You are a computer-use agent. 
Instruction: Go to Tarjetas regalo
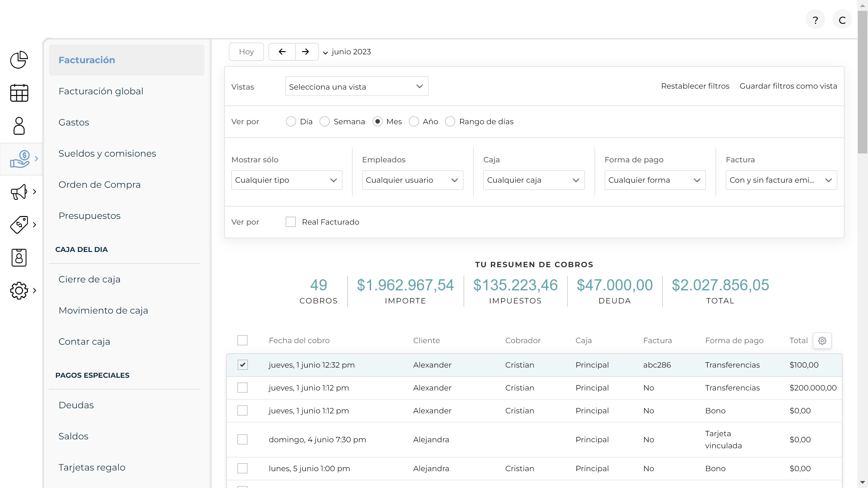click(x=92, y=467)
